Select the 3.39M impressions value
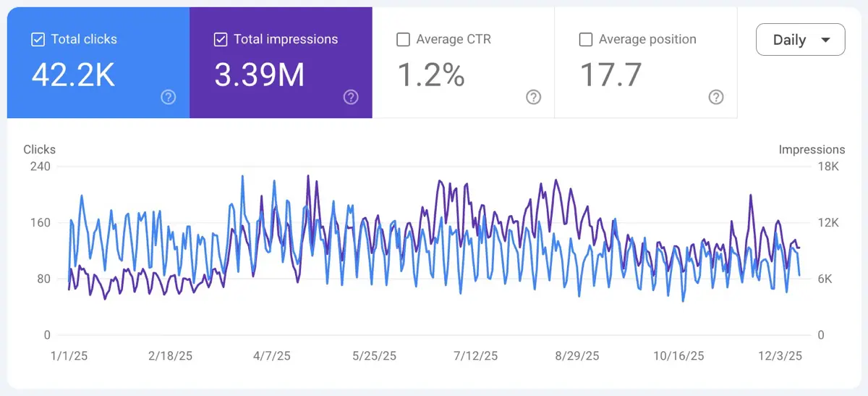This screenshot has width=868, height=396. click(x=259, y=75)
